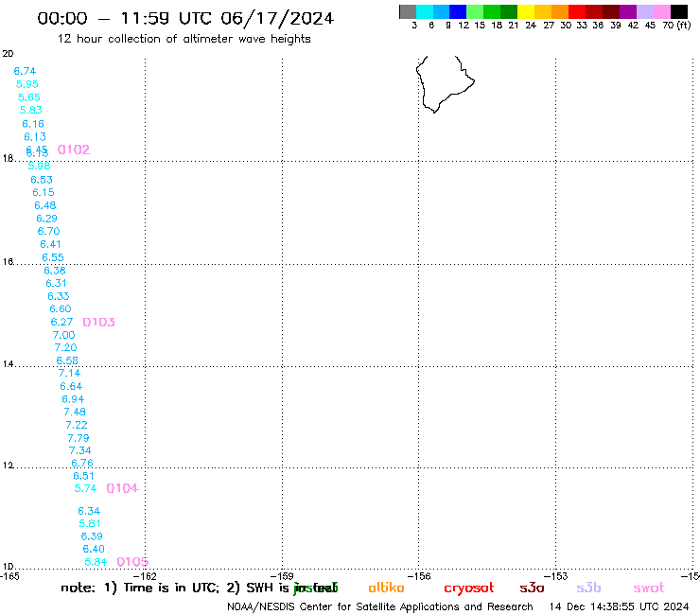The image size is (700, 615).
Task: Click the longitude axis label '-159'
Action: point(283,576)
